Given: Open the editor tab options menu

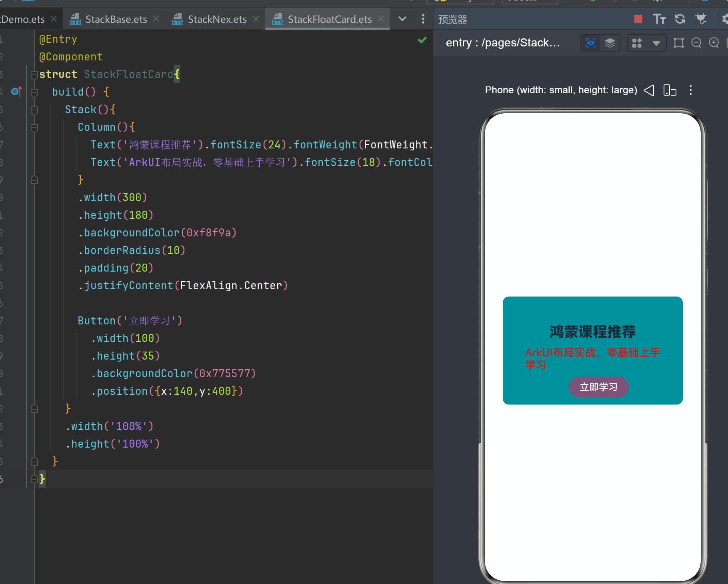Looking at the screenshot, I should [x=423, y=19].
